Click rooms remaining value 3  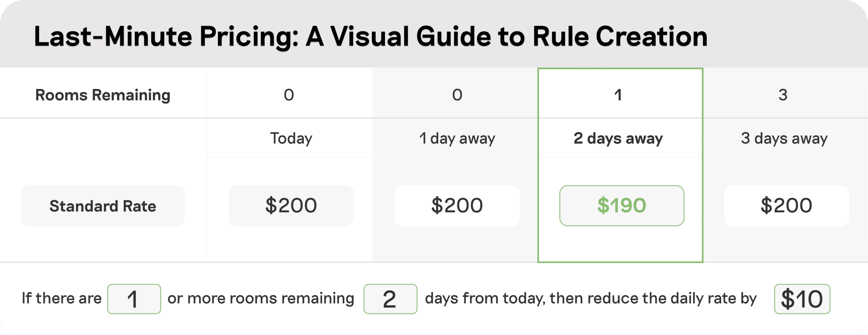click(783, 95)
